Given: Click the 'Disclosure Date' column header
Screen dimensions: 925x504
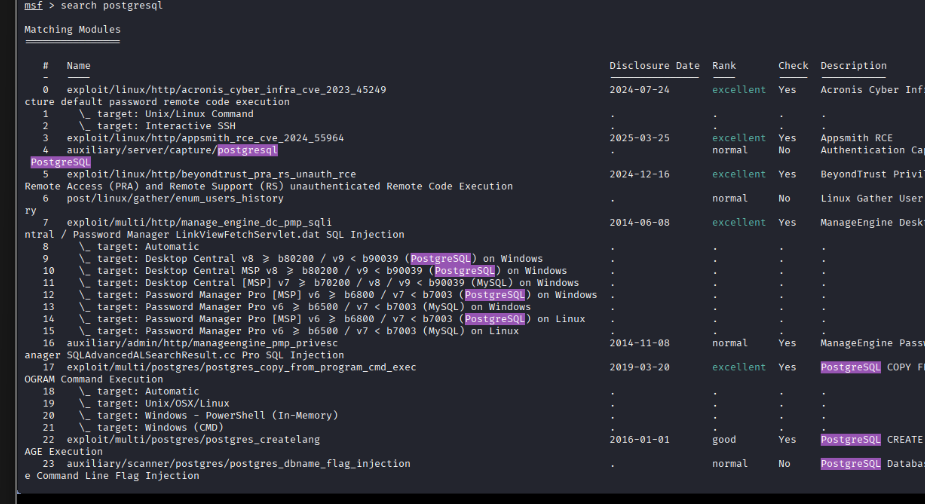Looking at the screenshot, I should tap(654, 66).
